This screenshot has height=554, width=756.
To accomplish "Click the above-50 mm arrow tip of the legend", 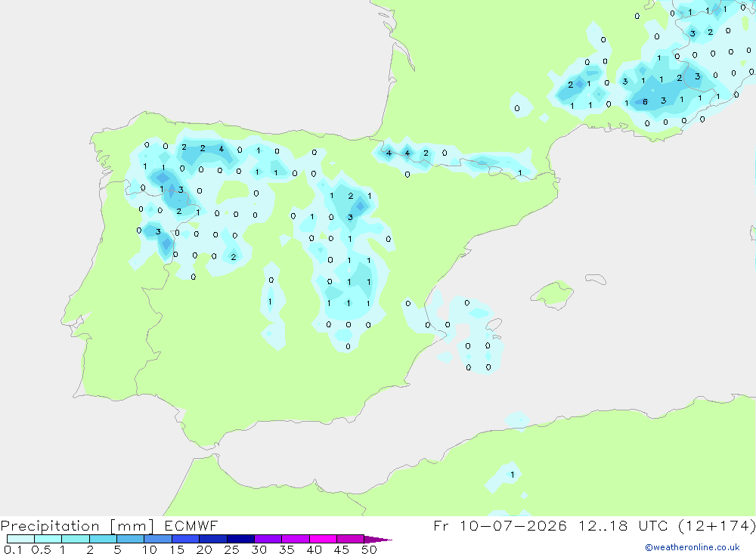I will pos(377,540).
